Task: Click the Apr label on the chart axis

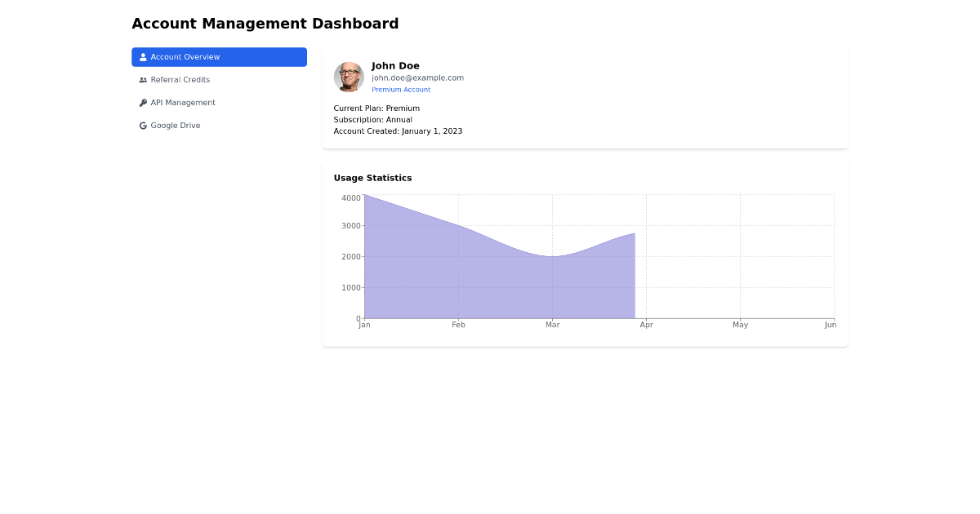Action: pyautogui.click(x=646, y=324)
